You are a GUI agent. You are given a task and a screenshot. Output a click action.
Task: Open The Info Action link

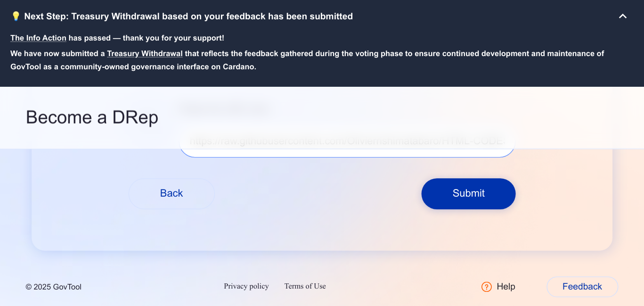[38, 38]
